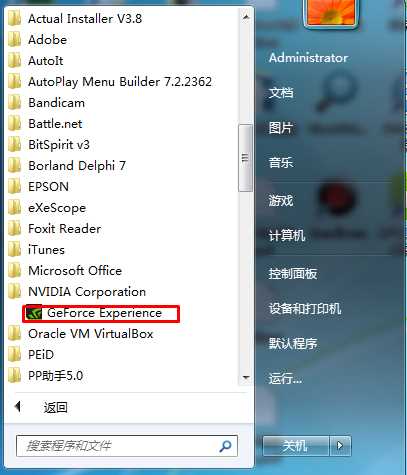Open shutdown options arrow next to 关机
The image size is (407, 475).
(x=340, y=445)
